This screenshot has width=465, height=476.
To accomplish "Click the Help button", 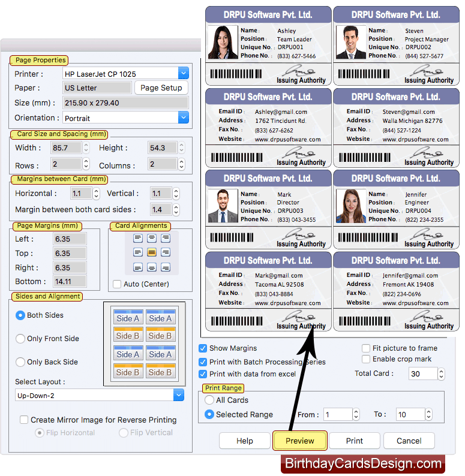I will click(245, 441).
